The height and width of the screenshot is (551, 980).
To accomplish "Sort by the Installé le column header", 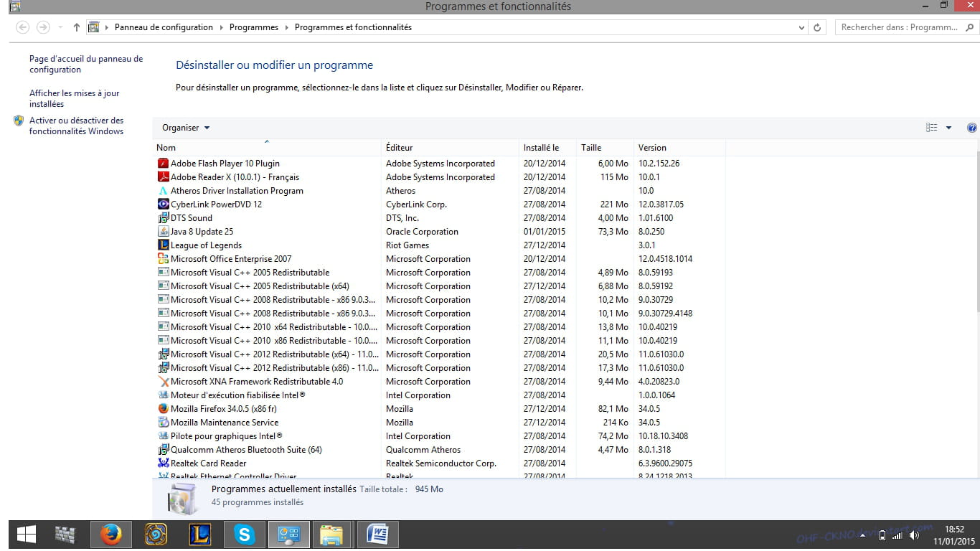I will [x=547, y=147].
